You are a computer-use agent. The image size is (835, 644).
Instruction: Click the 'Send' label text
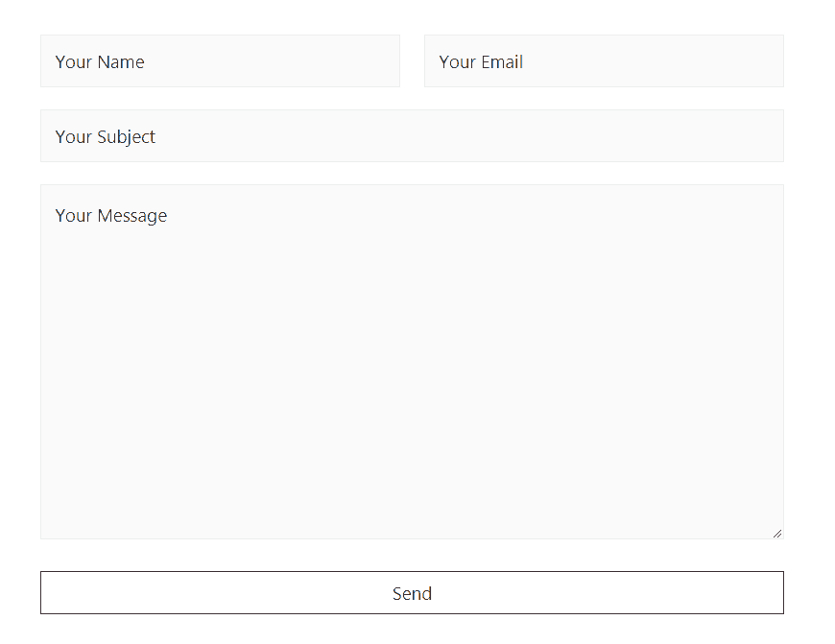pyautogui.click(x=412, y=593)
